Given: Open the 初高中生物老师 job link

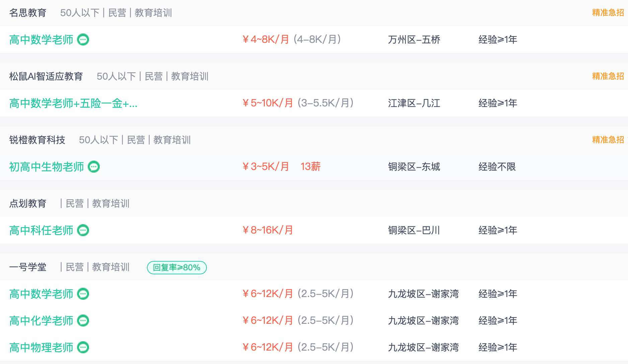Looking at the screenshot, I should pos(47,167).
